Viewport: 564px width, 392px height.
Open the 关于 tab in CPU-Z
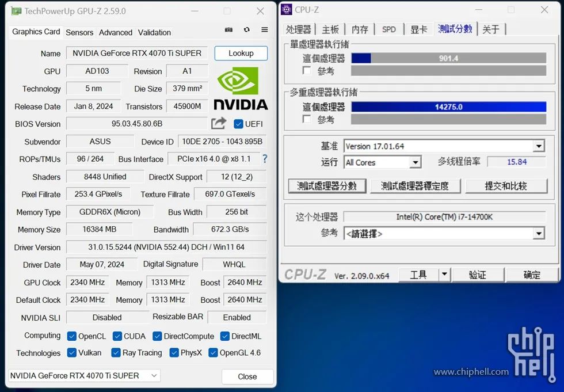tap(491, 29)
